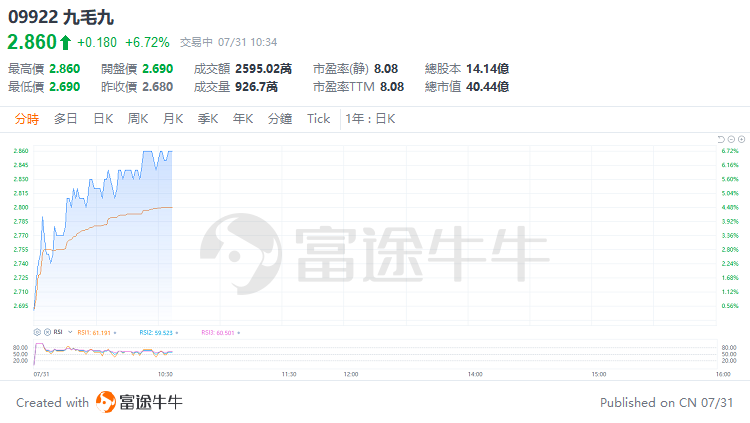The width and height of the screenshot is (750, 423).
Task: Click the Published on CN 07/31 text
Action: (666, 403)
